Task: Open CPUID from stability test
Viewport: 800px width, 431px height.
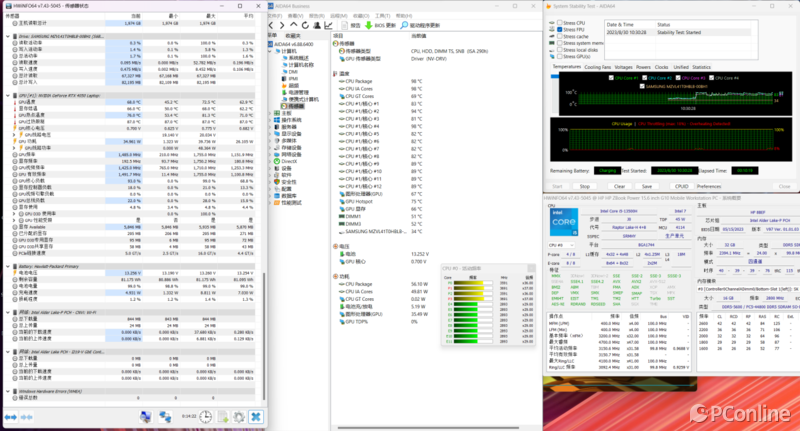Action: coord(682,187)
